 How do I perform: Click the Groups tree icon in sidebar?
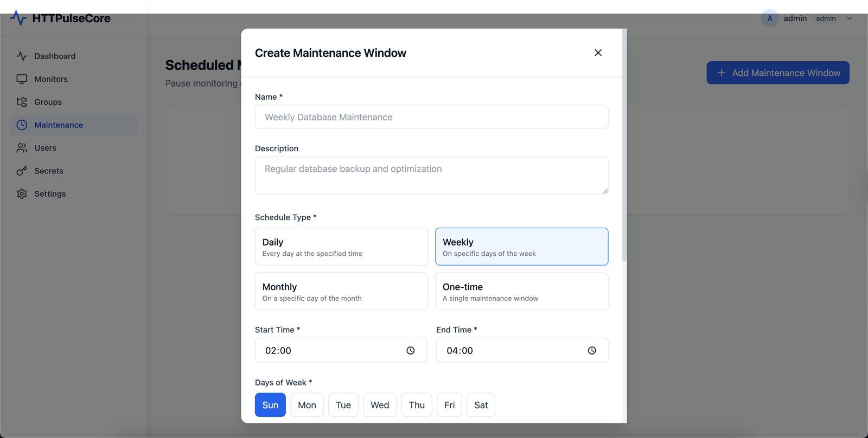click(22, 102)
